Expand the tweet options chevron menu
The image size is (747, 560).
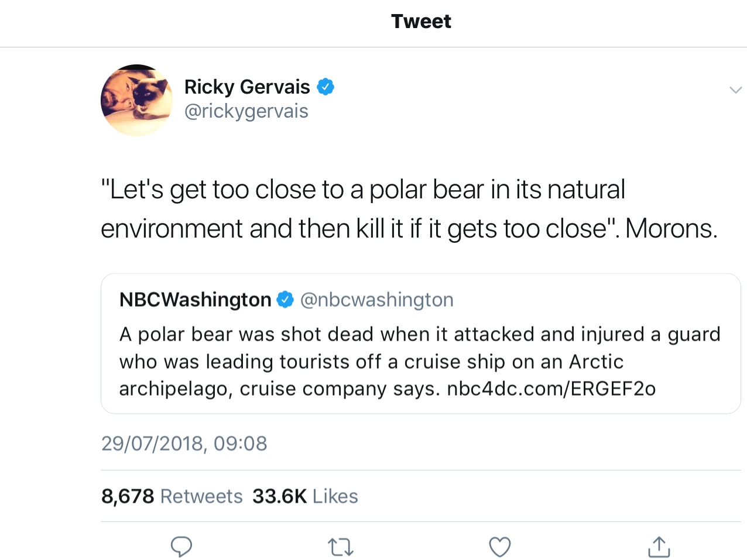point(735,90)
